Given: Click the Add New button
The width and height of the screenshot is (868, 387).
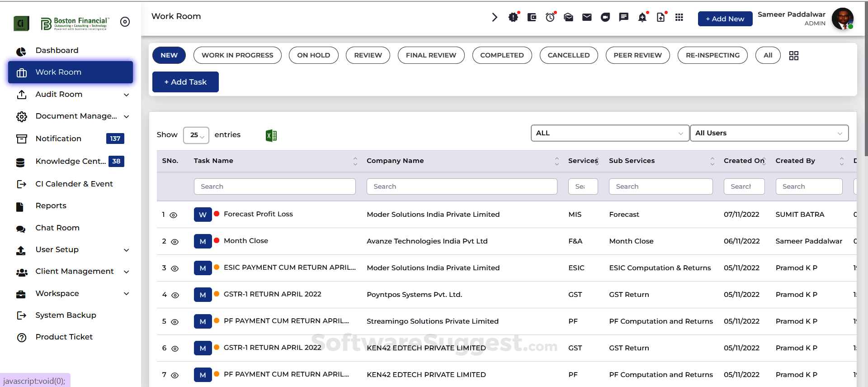Looking at the screenshot, I should pyautogui.click(x=725, y=19).
